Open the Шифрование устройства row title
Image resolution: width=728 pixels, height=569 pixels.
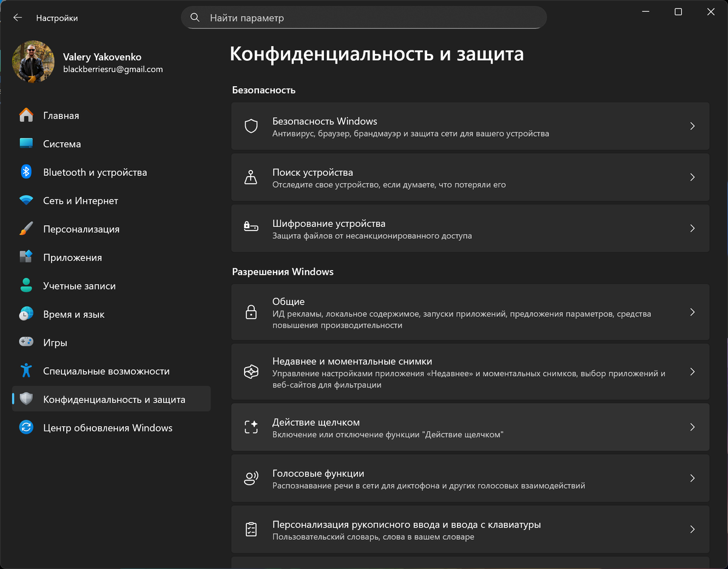[x=329, y=224]
